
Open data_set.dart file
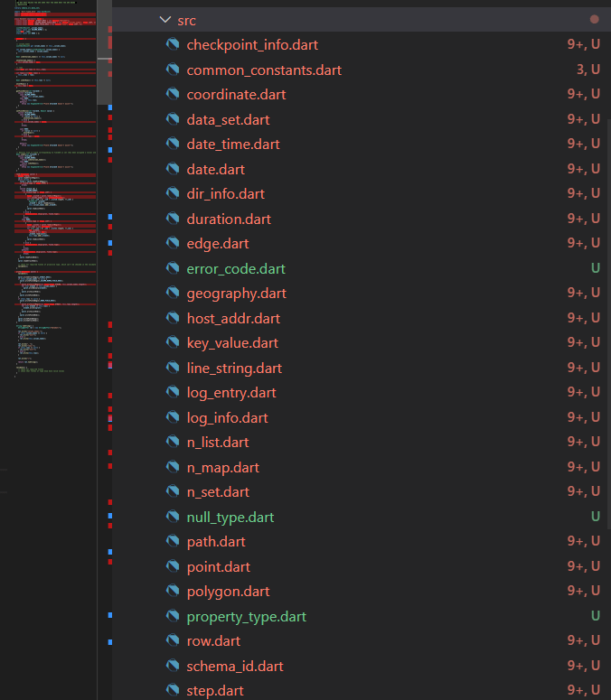[x=229, y=119]
